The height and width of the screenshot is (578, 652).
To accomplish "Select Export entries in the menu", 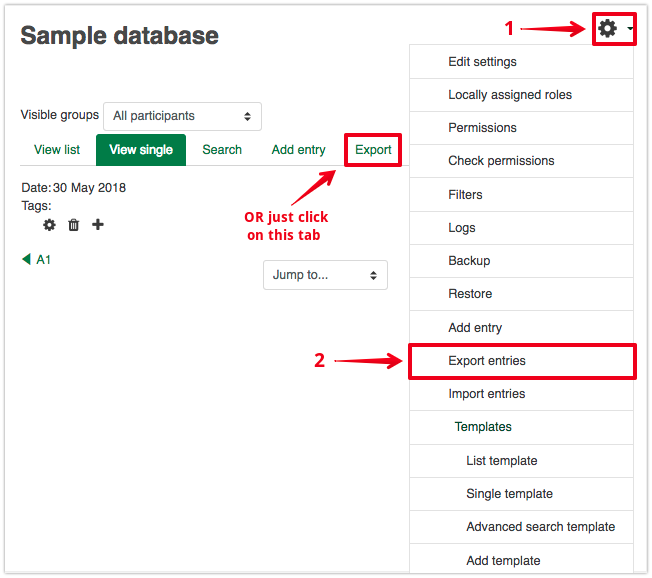I will tap(487, 361).
